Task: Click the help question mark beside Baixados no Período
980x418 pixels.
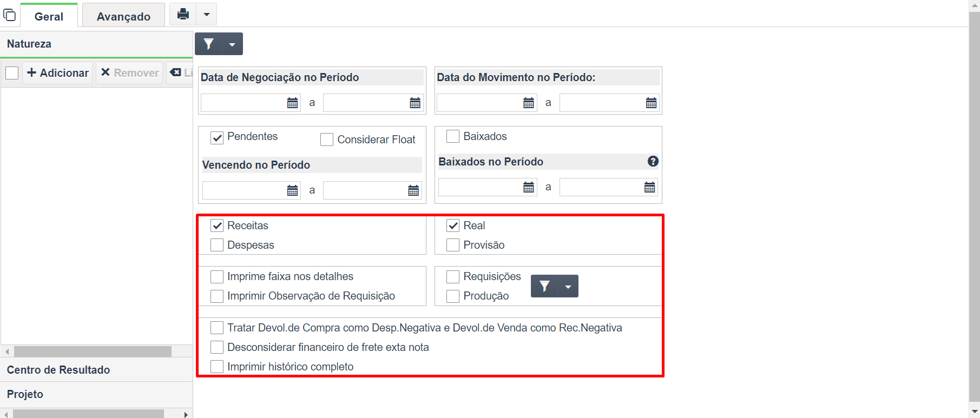Action: [653, 161]
